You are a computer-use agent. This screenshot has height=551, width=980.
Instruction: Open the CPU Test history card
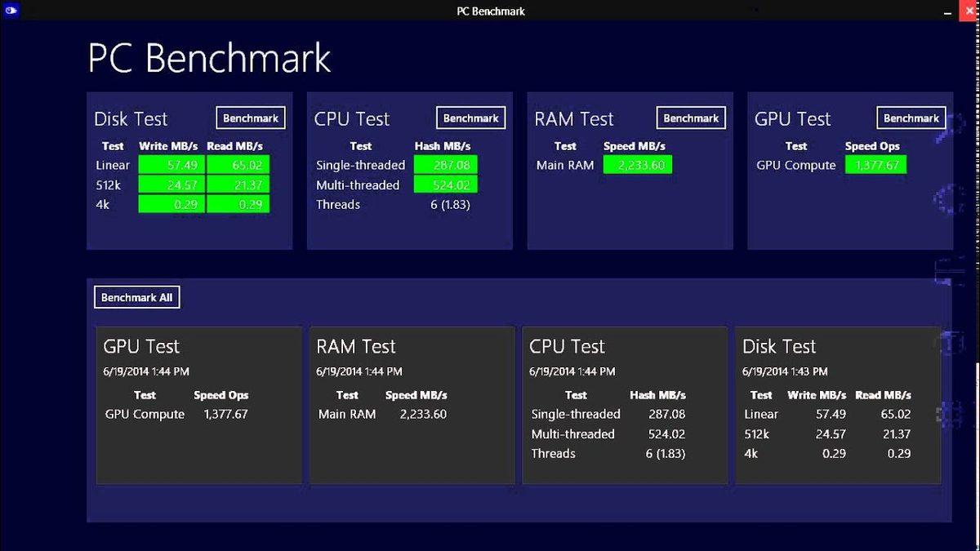click(624, 402)
